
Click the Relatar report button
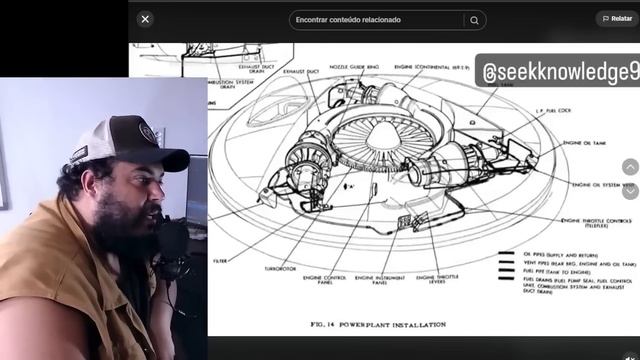pyautogui.click(x=617, y=19)
